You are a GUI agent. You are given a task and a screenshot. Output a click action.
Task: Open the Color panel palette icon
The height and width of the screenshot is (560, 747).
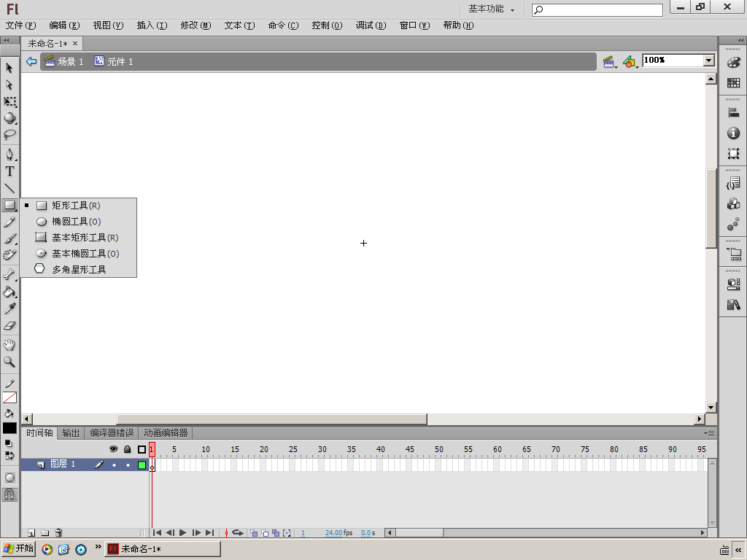734,63
